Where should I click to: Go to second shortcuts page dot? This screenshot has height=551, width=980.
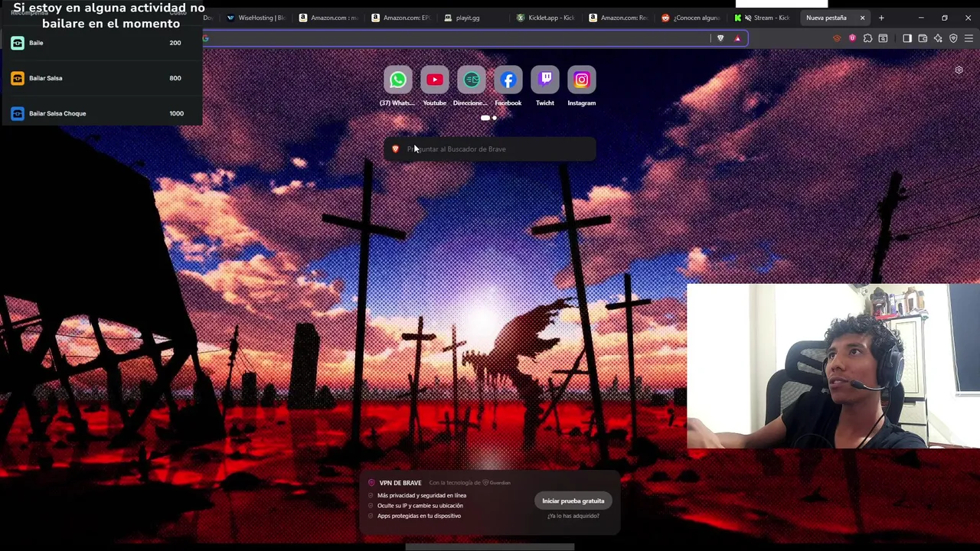pyautogui.click(x=495, y=118)
